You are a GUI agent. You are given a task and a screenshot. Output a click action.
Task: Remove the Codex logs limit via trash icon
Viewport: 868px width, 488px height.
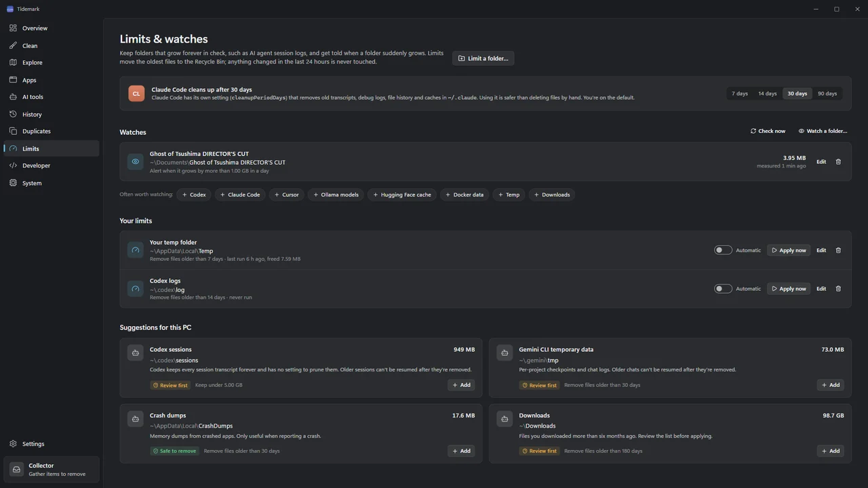click(838, 289)
